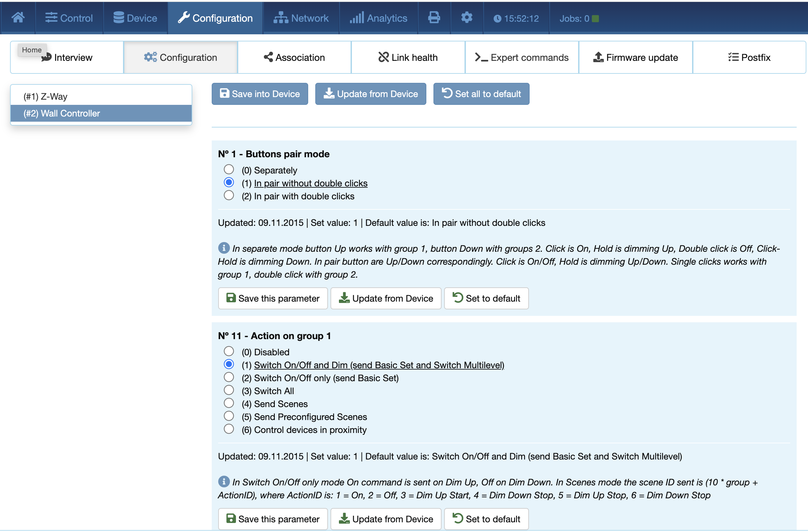Click info icon under Action on group 1
The width and height of the screenshot is (808, 532).
point(224,481)
